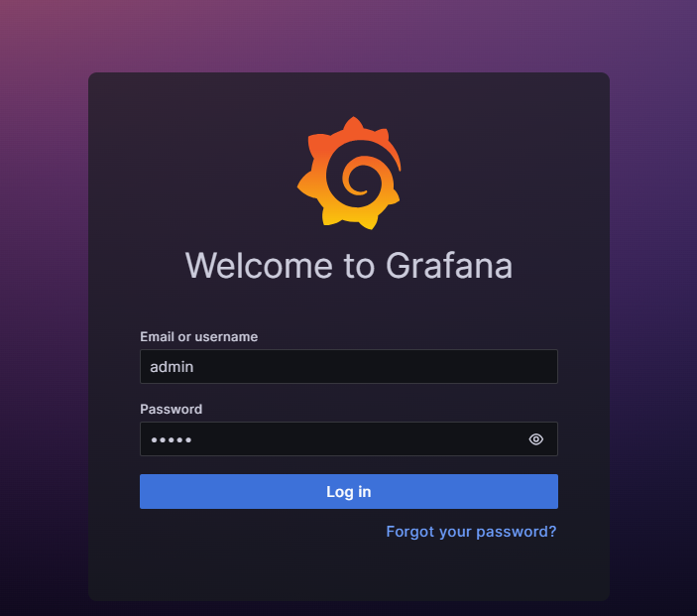Click the blank space after "admin" in username box
Viewport: 697px width, 616px height.
pos(374,366)
